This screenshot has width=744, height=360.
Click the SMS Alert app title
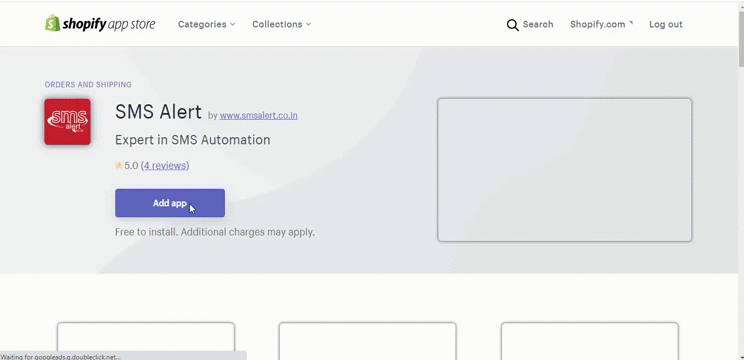click(x=158, y=112)
